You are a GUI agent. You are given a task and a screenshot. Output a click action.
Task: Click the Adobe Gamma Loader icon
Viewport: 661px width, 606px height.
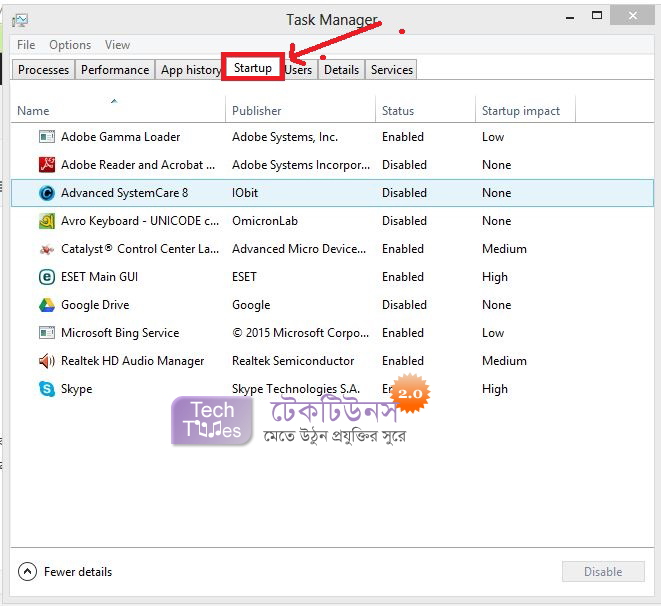[x=47, y=137]
